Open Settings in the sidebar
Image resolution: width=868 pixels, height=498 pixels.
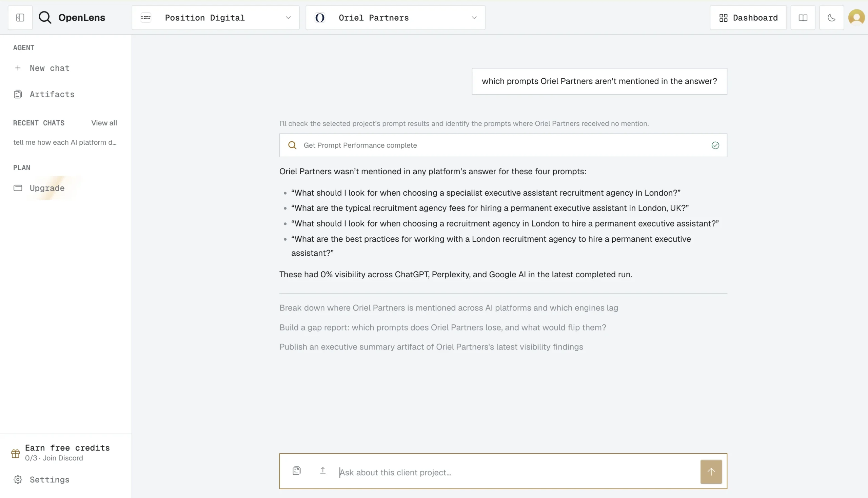[x=50, y=480]
